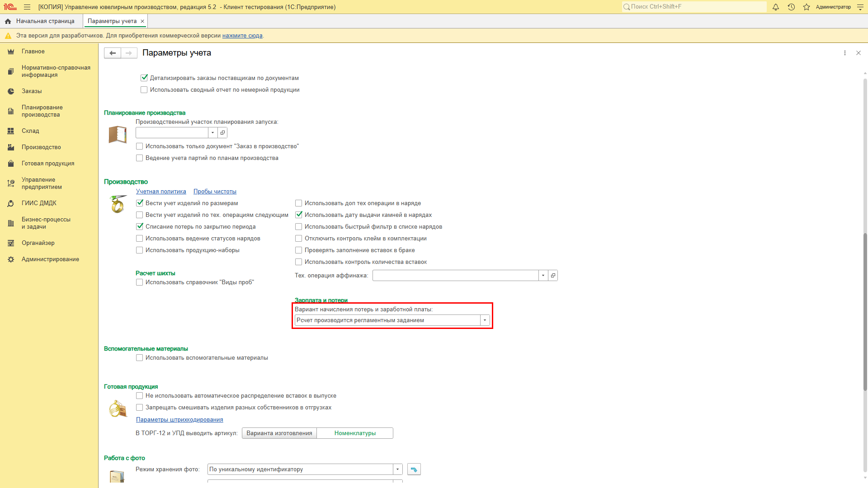
Task: Toggle Вести учет изделий по размерам
Action: coord(140,203)
